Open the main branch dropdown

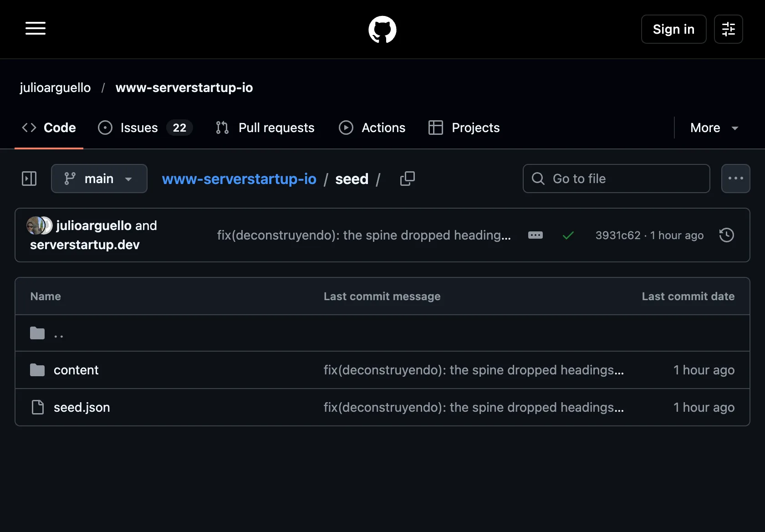click(99, 179)
